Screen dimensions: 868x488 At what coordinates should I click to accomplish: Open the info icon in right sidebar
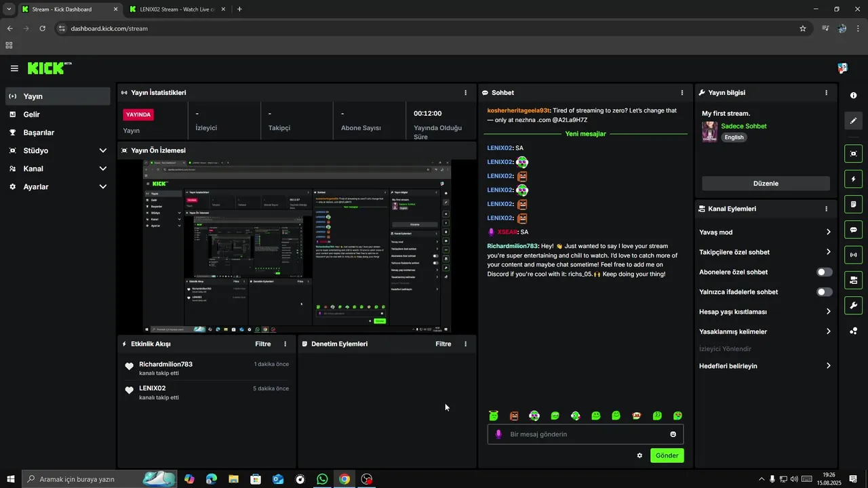point(853,96)
